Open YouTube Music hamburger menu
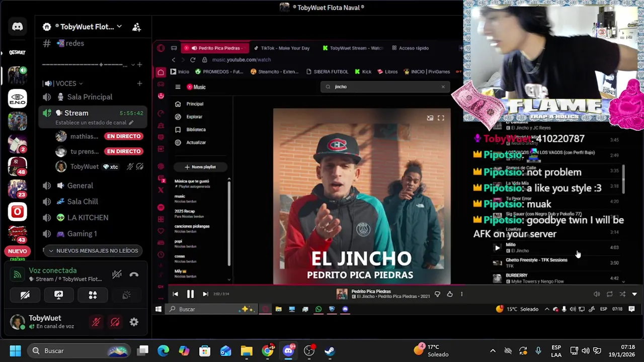 tap(178, 87)
